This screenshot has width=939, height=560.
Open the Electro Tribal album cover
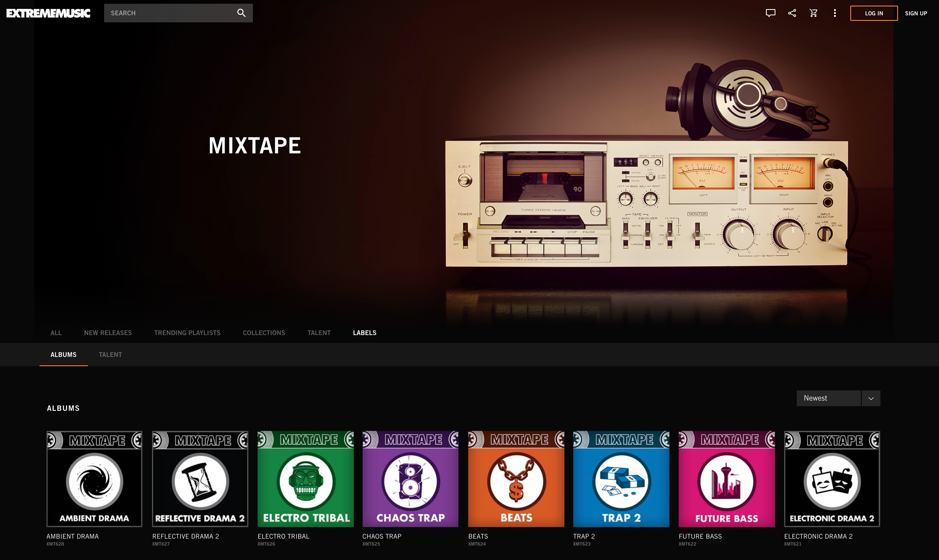coord(305,479)
